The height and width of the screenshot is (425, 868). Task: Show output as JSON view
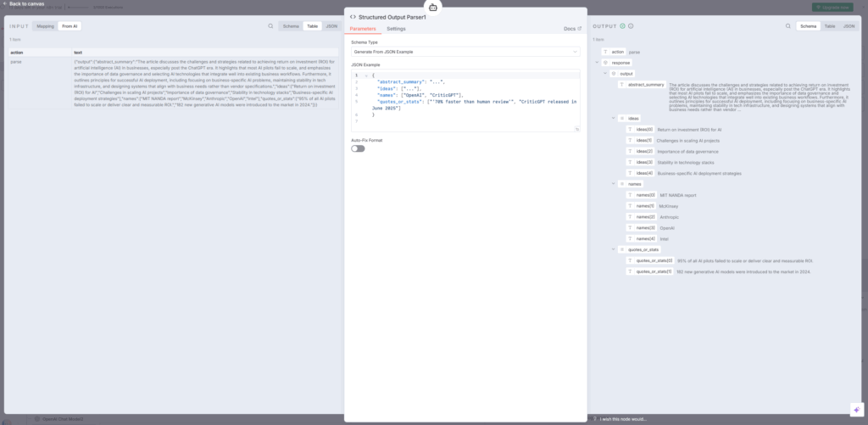click(x=849, y=26)
